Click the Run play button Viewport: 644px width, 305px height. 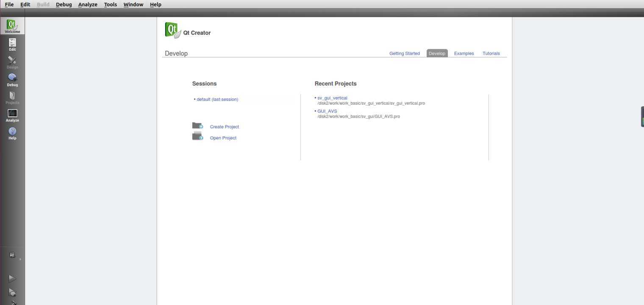click(x=12, y=278)
